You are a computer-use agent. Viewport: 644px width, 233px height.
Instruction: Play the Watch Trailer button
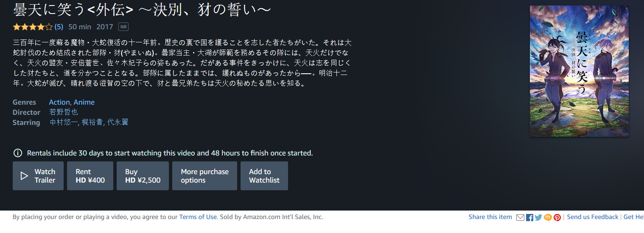pos(38,176)
